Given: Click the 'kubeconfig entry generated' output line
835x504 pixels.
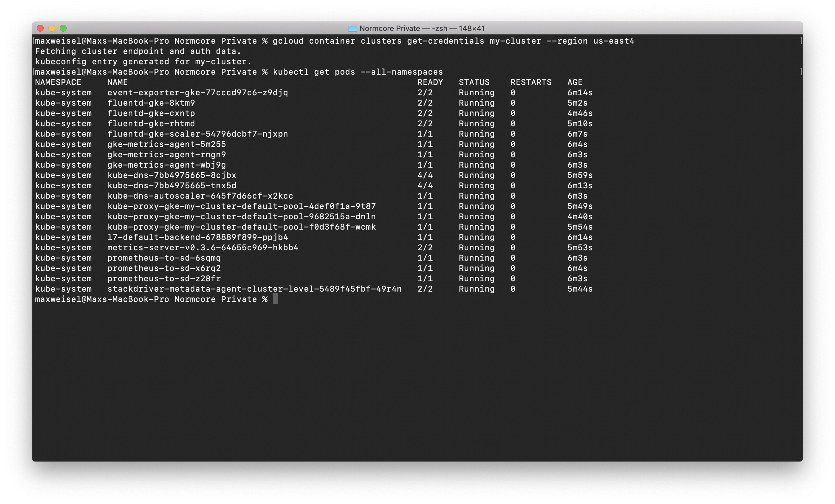Looking at the screenshot, I should tap(143, 62).
